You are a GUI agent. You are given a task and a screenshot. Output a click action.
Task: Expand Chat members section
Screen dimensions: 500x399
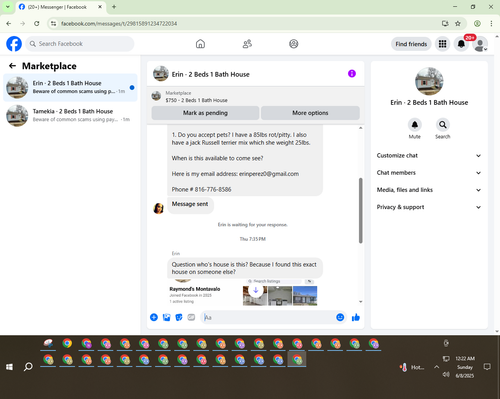click(x=429, y=173)
